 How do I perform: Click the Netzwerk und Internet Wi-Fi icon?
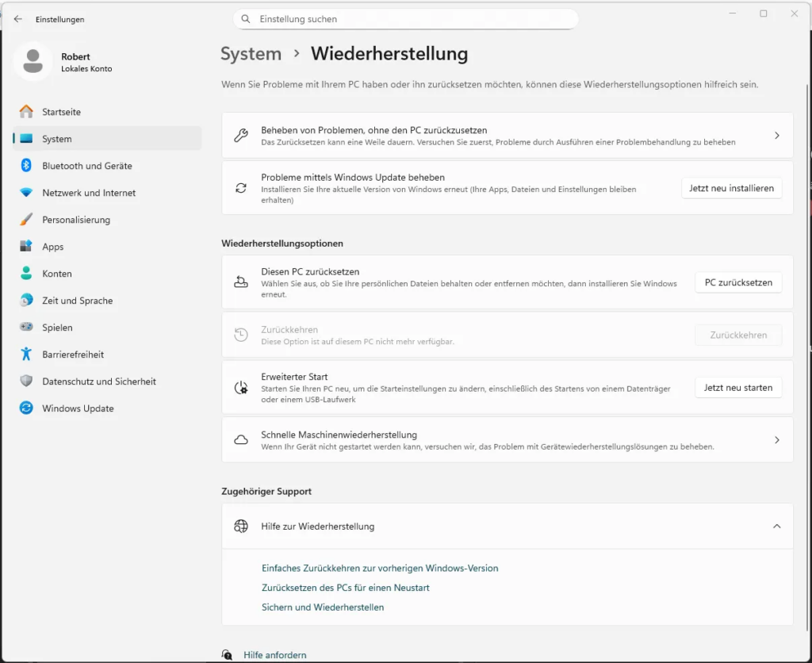tap(26, 193)
